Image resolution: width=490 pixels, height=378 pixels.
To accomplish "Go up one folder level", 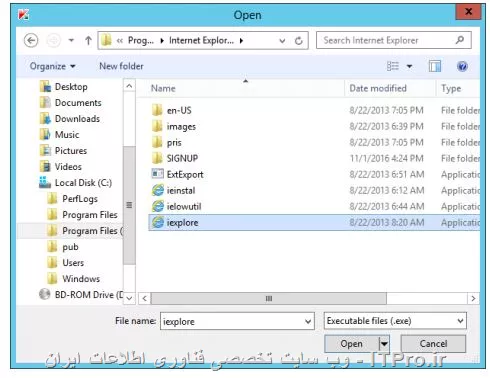I will pos(88,41).
